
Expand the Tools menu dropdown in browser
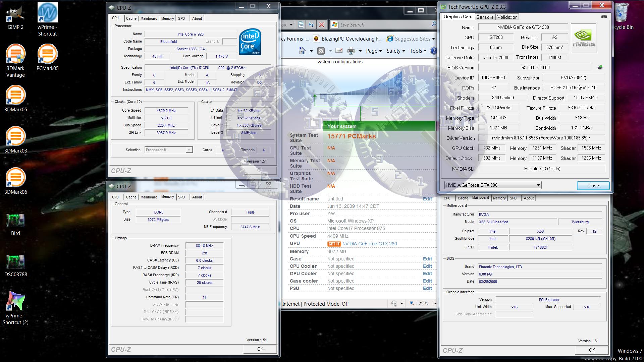coord(418,51)
